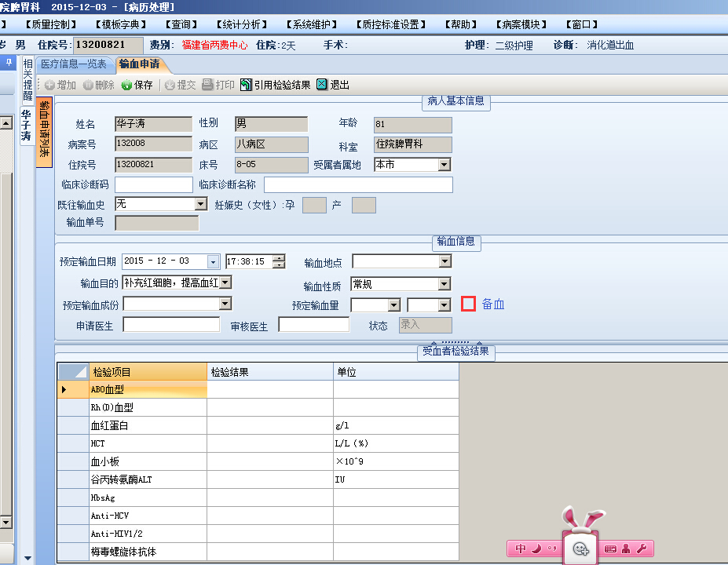The image size is (728, 565).
Task: Select the 梅毒螺旋体抗体 row
Action: 258,552
